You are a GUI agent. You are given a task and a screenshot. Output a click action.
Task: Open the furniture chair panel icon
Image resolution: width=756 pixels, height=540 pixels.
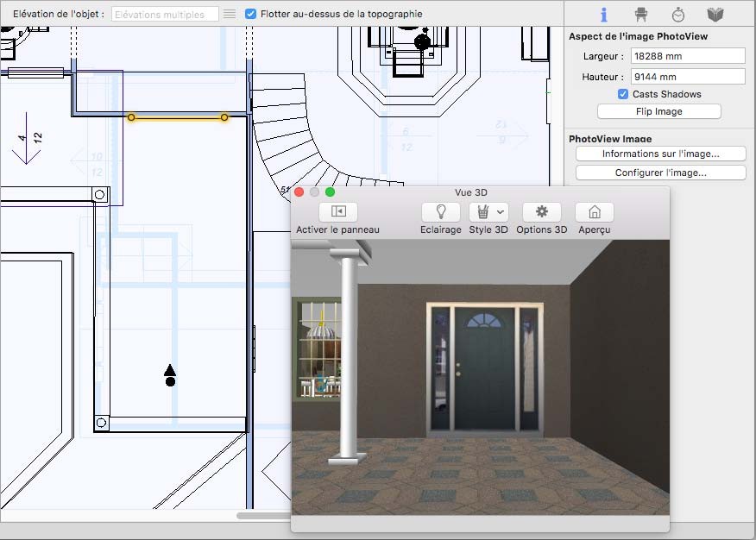[x=641, y=15]
